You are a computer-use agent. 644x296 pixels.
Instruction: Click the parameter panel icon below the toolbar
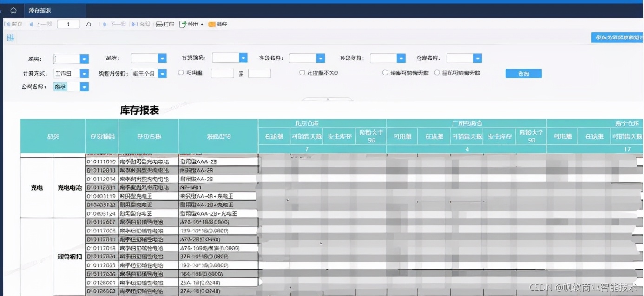pos(10,38)
